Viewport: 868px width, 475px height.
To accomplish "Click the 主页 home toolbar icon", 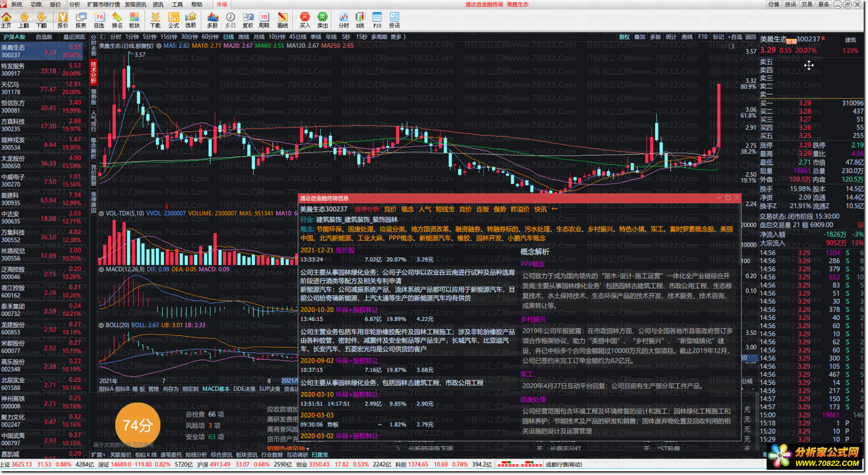I will coord(6,21).
